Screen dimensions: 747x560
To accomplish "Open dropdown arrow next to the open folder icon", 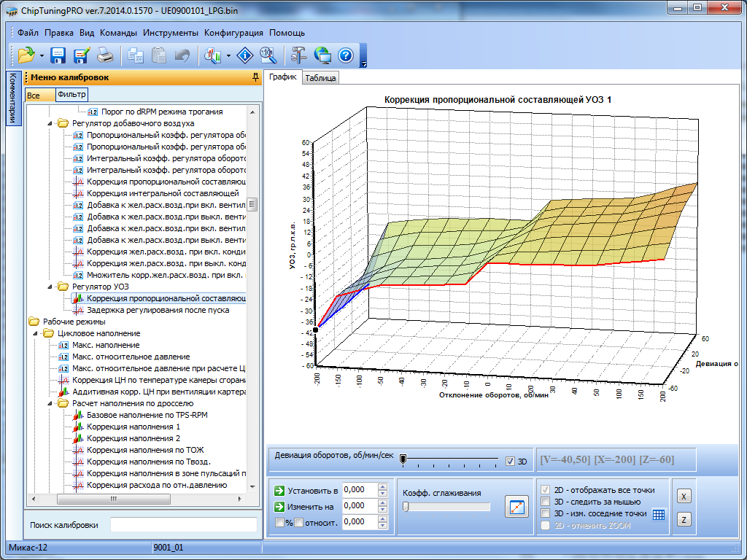I will pos(42,55).
